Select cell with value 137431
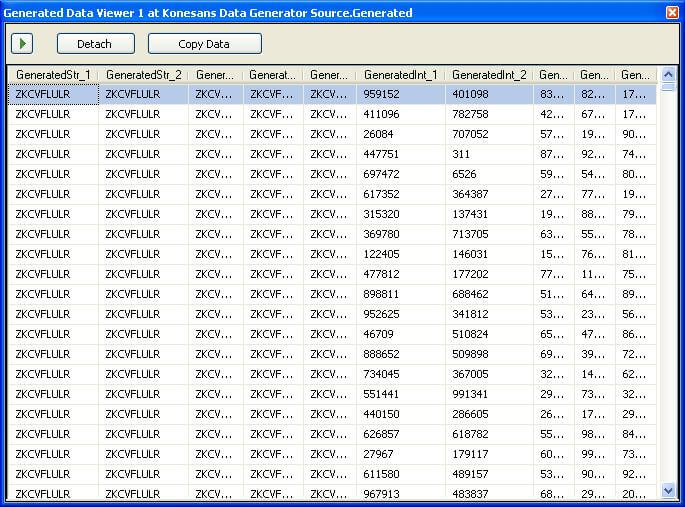This screenshot has width=685, height=507. (489, 214)
